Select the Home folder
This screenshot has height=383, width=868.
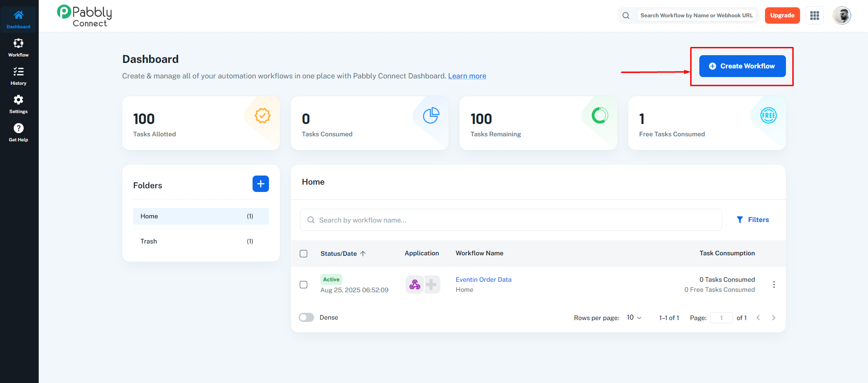point(201,216)
